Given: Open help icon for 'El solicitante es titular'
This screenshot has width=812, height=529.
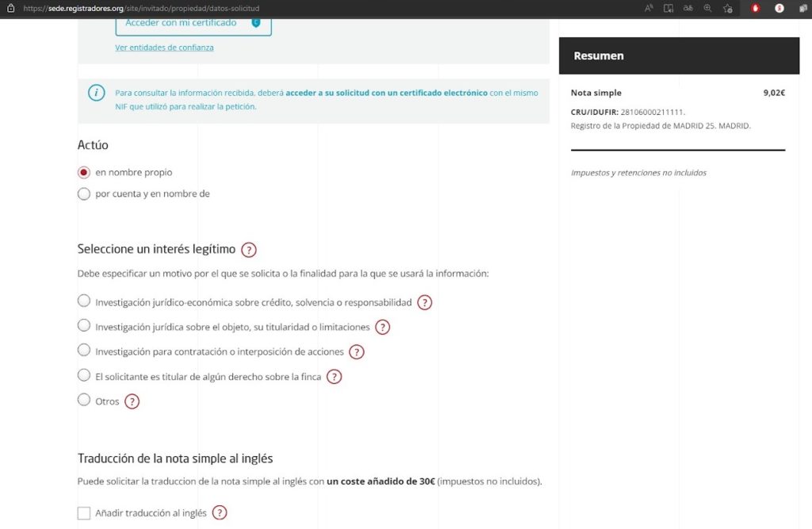Looking at the screenshot, I should pos(334,377).
